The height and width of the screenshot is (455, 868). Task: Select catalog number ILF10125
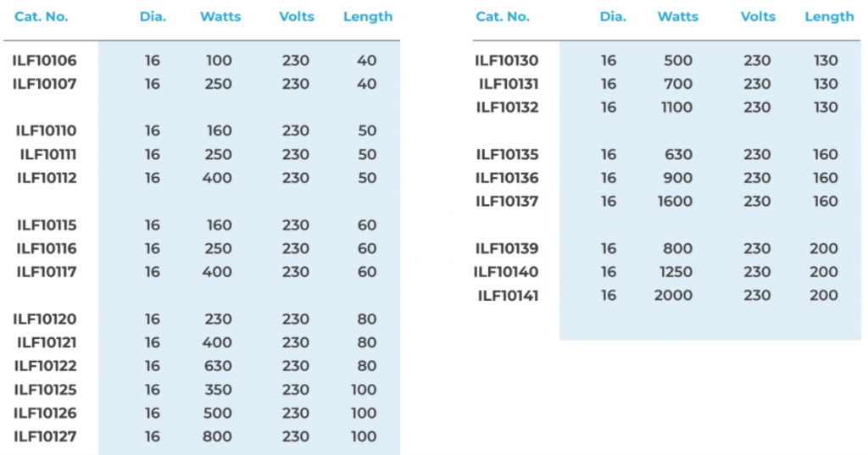pos(46,390)
